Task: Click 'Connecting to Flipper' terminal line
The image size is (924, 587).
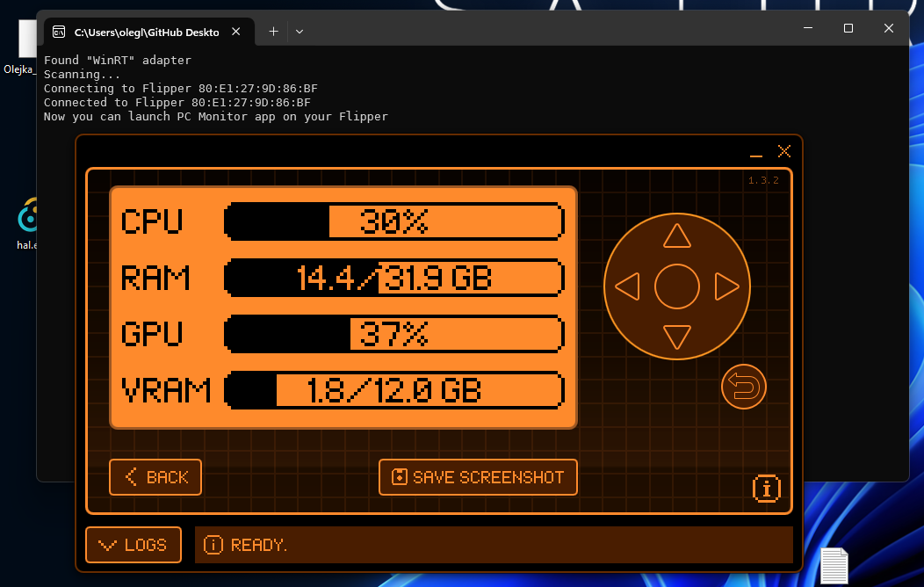Action: (x=180, y=89)
